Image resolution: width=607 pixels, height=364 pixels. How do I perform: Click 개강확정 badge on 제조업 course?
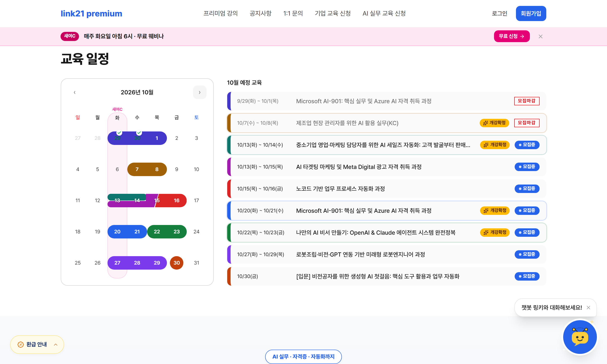click(494, 123)
